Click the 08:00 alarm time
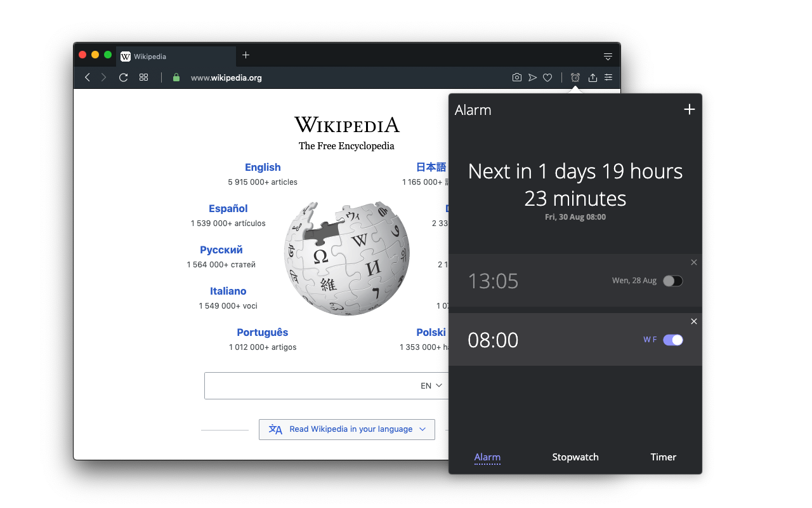The width and height of the screenshot is (812, 508). pyautogui.click(x=493, y=340)
